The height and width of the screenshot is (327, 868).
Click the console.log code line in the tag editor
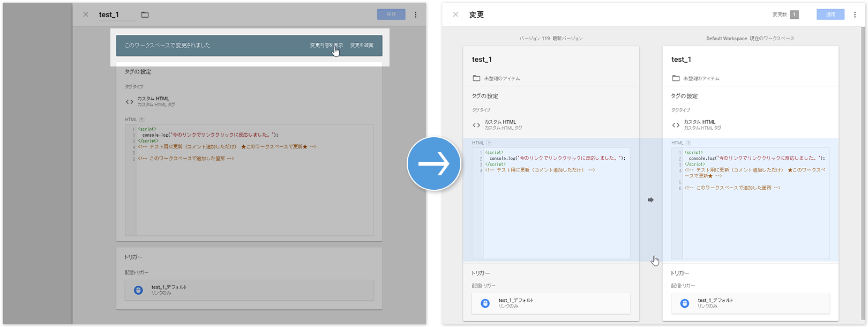[x=210, y=135]
